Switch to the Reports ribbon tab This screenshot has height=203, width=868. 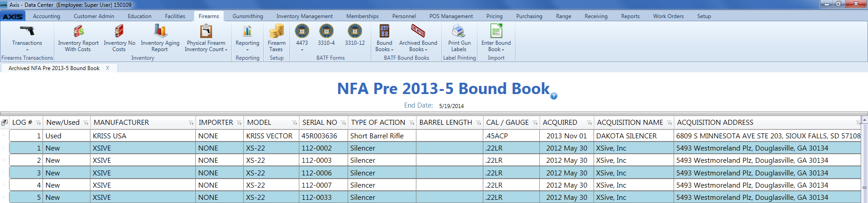[630, 16]
